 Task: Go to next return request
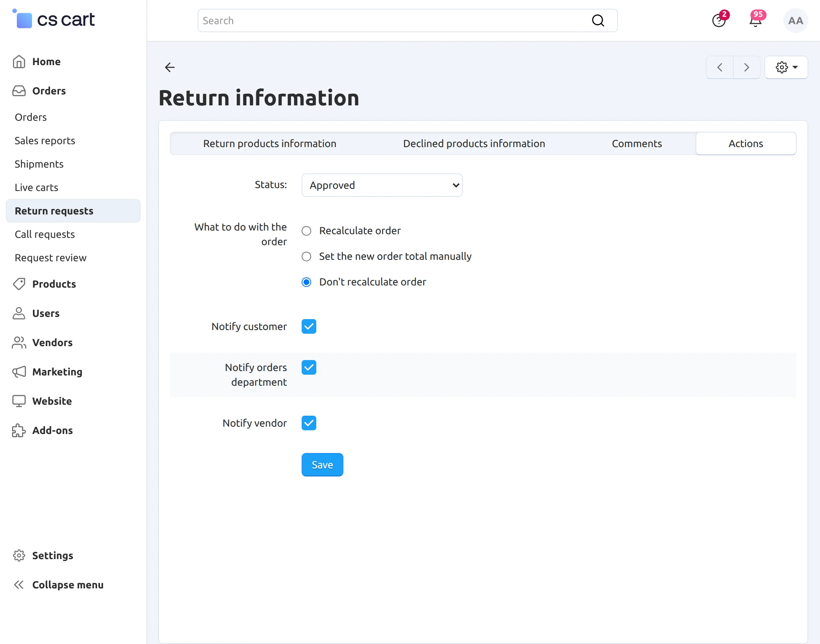click(746, 67)
